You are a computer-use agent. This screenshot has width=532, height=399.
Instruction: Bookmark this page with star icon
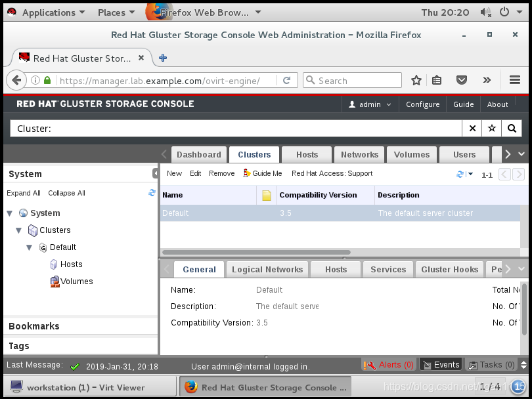(416, 80)
